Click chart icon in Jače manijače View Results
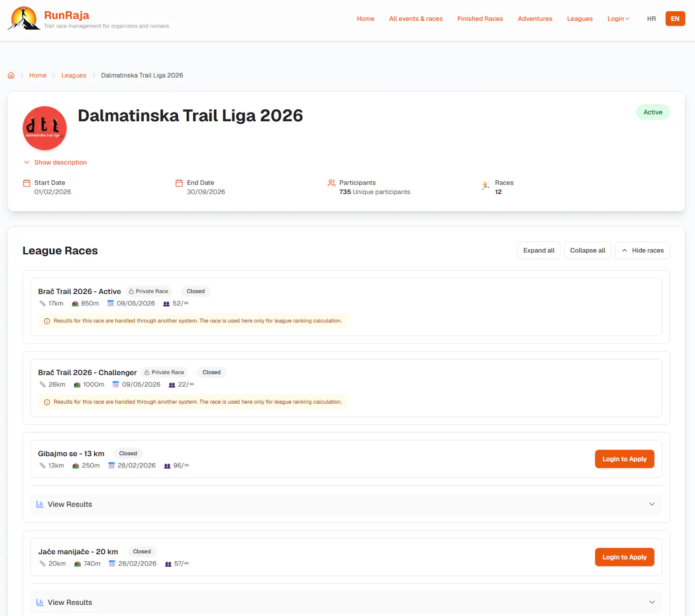Viewport: 695px width, 616px height. tap(40, 603)
